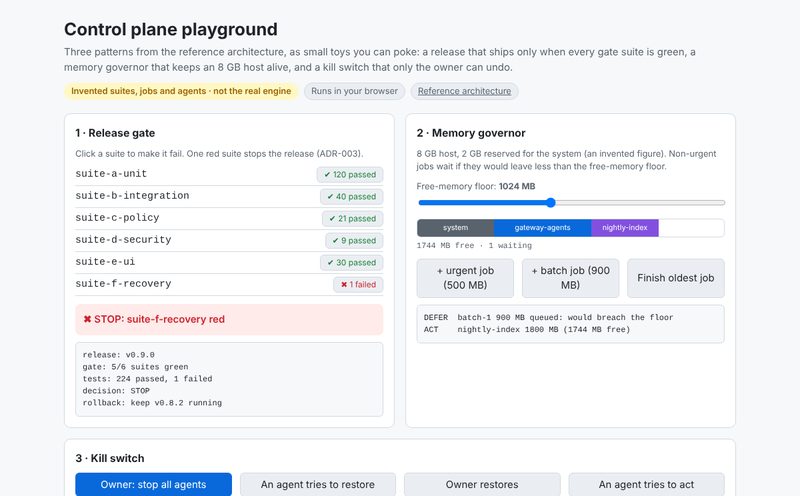
Task: Toggle the 120 passed badge
Action: point(350,175)
